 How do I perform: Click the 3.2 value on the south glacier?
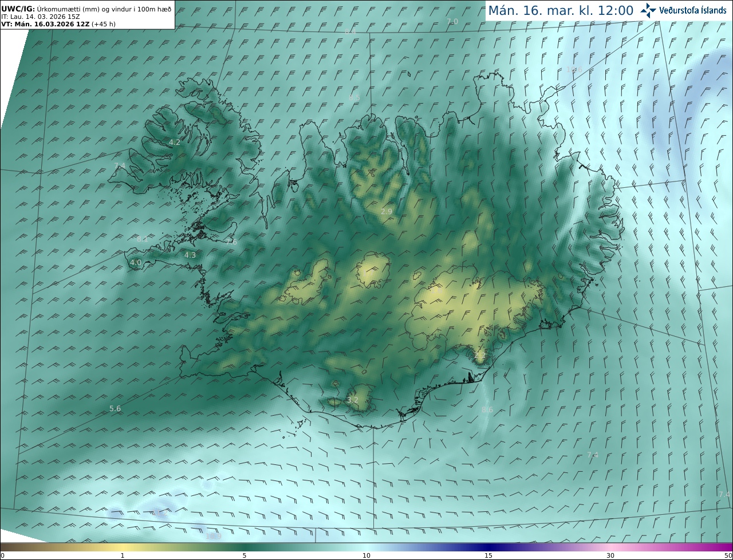coord(353,400)
